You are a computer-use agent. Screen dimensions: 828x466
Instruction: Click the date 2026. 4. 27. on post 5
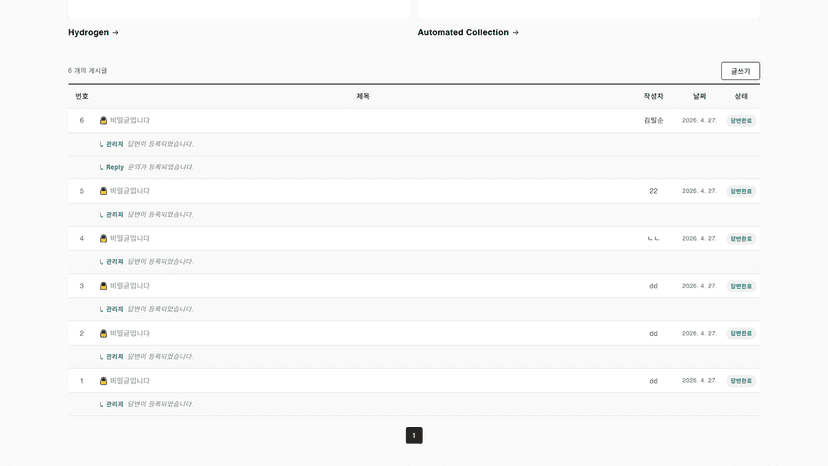[x=699, y=191]
